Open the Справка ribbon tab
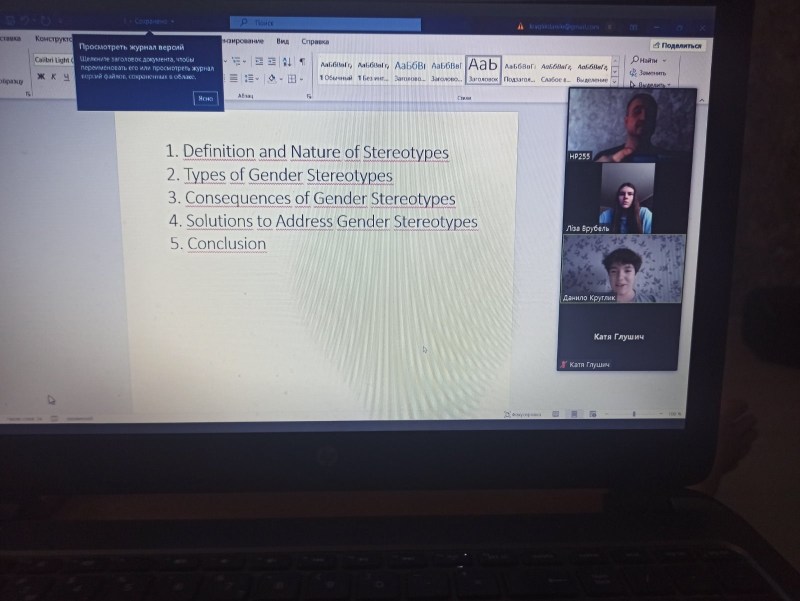 (x=315, y=42)
